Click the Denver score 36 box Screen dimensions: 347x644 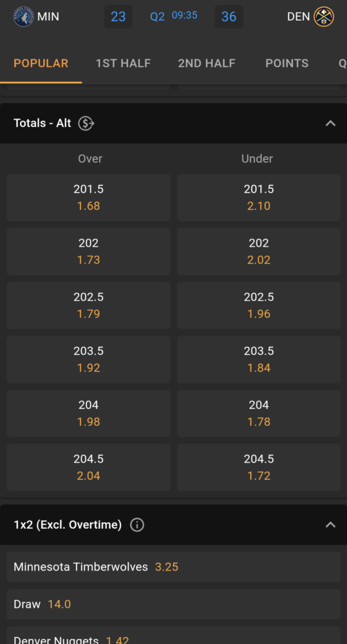(229, 17)
